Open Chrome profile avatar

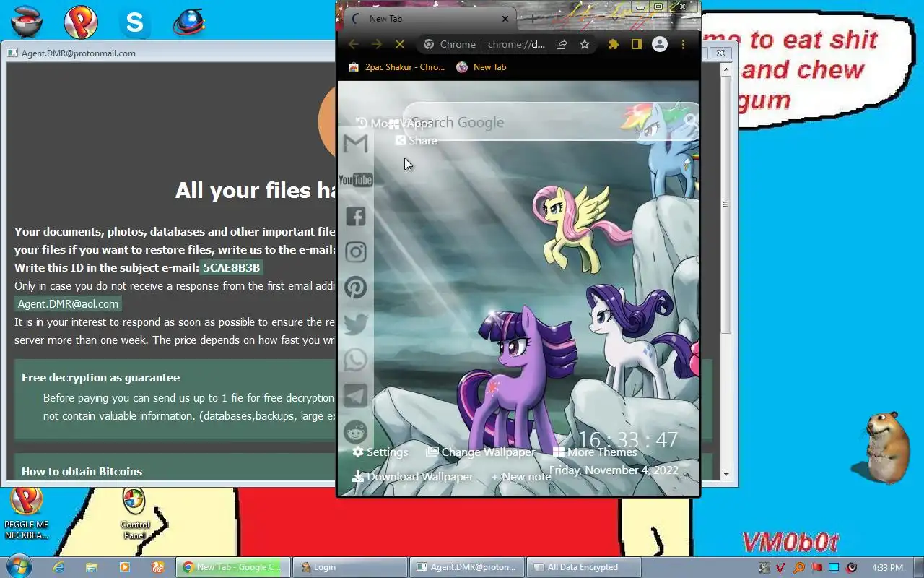(659, 44)
